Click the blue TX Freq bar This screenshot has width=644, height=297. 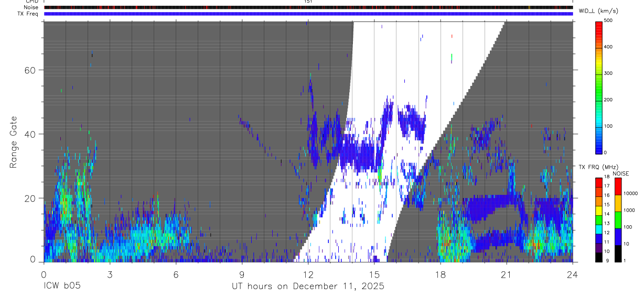point(308,14)
